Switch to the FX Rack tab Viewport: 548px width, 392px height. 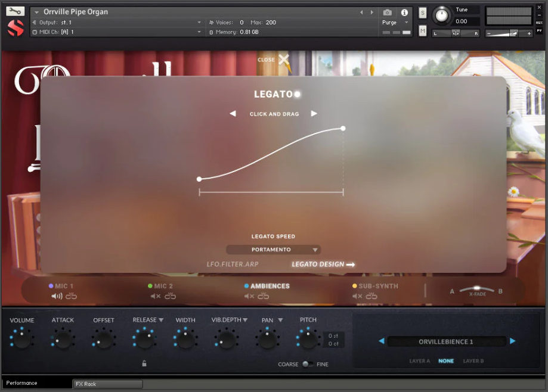coord(107,384)
